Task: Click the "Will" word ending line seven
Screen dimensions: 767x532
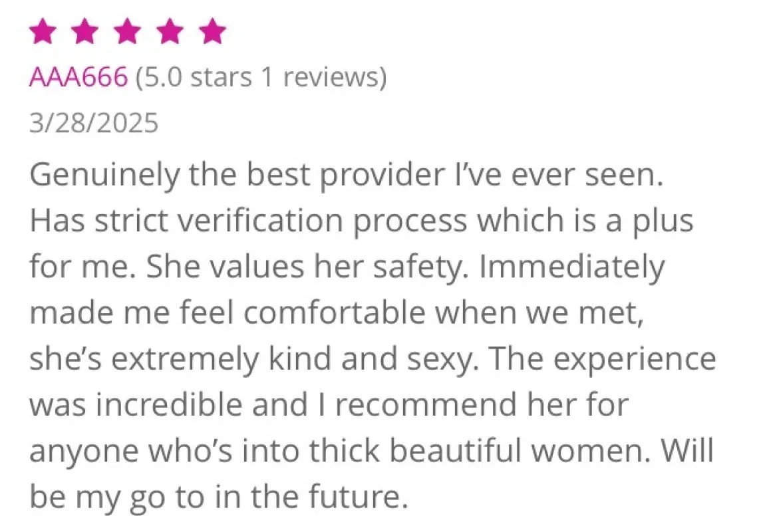Action: [x=687, y=450]
